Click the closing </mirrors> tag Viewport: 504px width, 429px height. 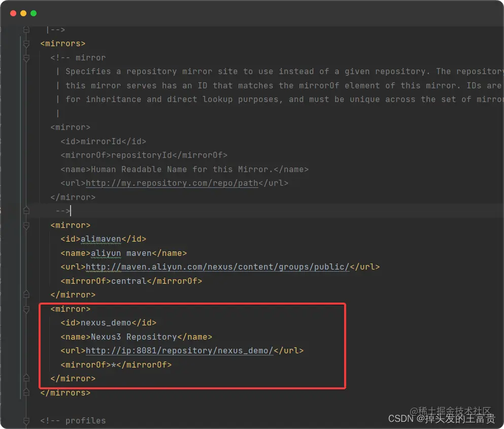click(65, 392)
